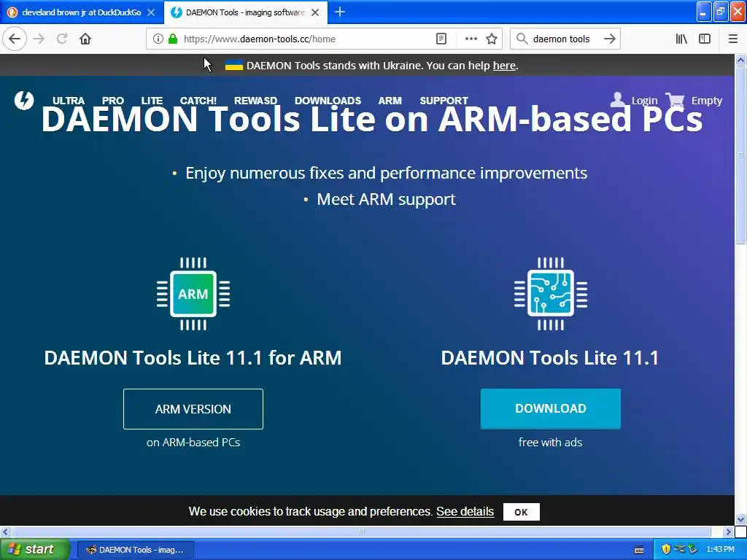Open the ARM menu item
The image size is (747, 560).
390,101
